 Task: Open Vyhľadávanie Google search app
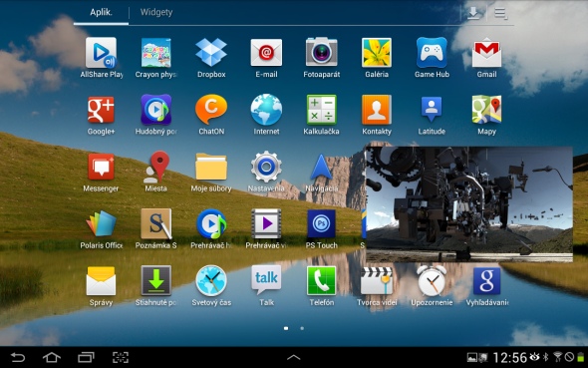coord(486,280)
